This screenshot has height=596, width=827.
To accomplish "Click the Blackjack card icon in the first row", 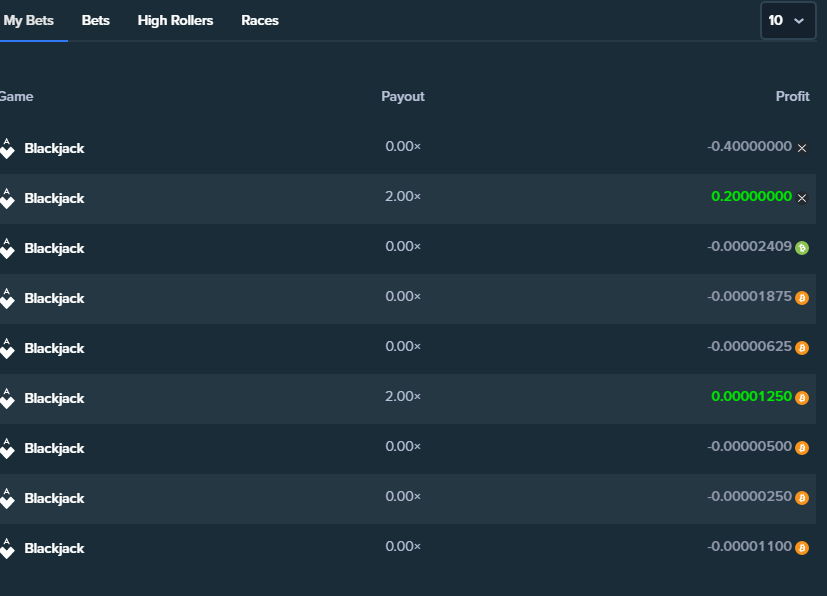I will tap(7, 148).
